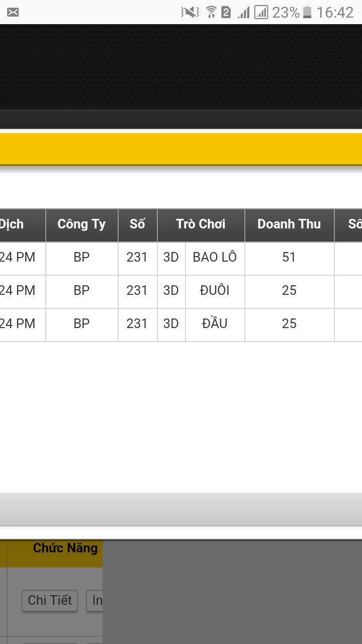Screen dimensions: 362x644
Task: Click the partially visible In button
Action: tap(95, 601)
